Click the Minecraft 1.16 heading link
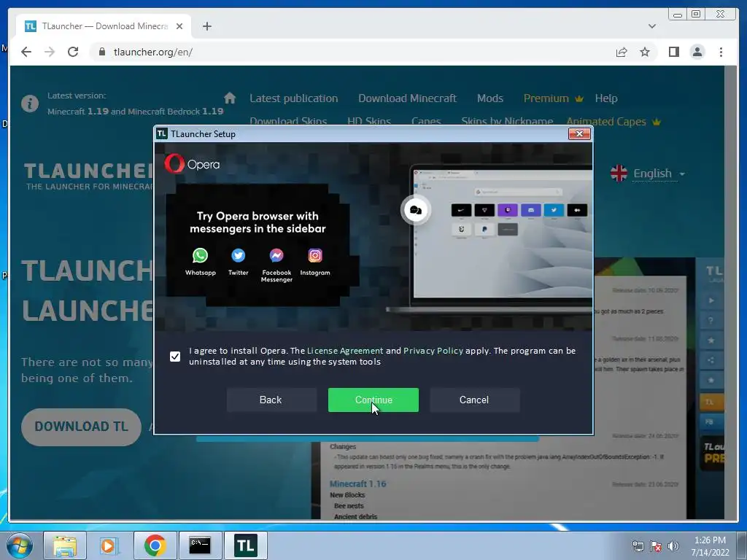This screenshot has height=560, width=747. [357, 484]
